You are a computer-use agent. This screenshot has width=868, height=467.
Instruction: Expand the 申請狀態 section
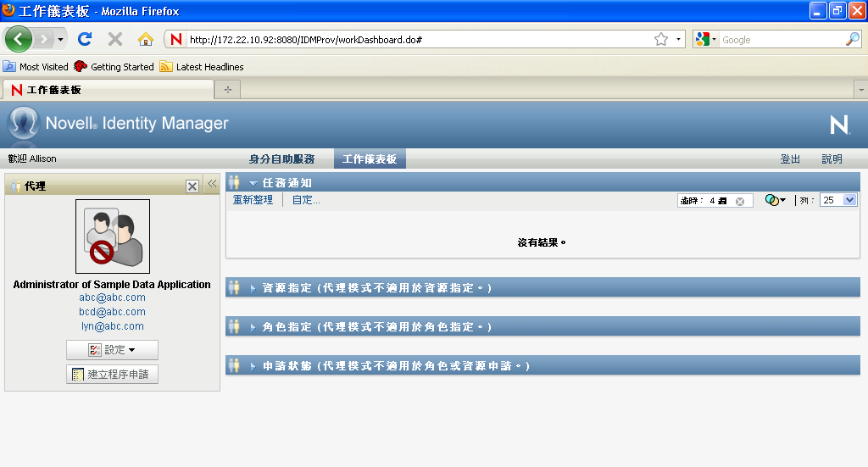click(x=253, y=366)
